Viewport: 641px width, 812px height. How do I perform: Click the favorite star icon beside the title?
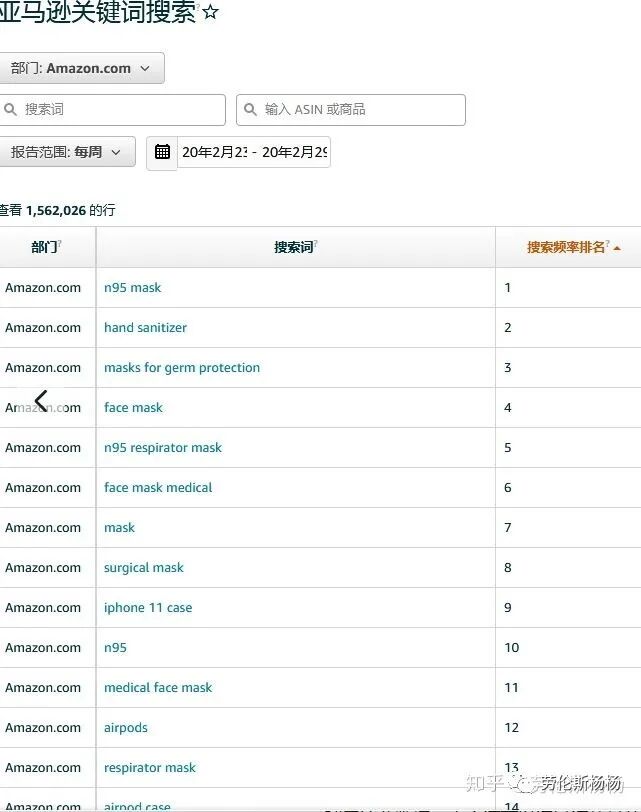pos(210,12)
